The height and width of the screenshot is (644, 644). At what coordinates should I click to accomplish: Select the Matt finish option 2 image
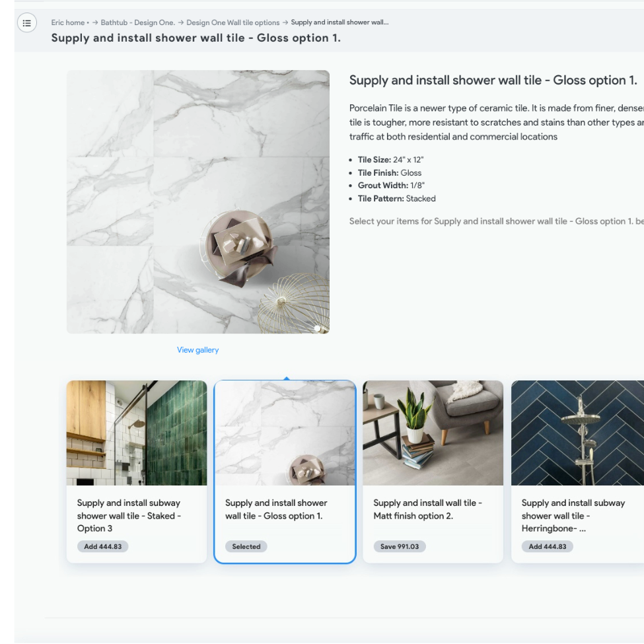coord(433,433)
